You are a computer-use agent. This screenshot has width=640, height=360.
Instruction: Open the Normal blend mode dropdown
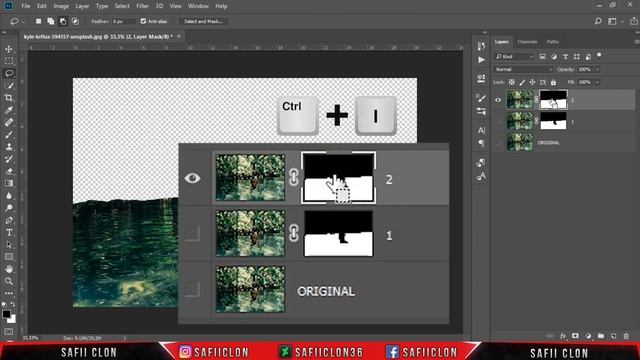tap(524, 69)
